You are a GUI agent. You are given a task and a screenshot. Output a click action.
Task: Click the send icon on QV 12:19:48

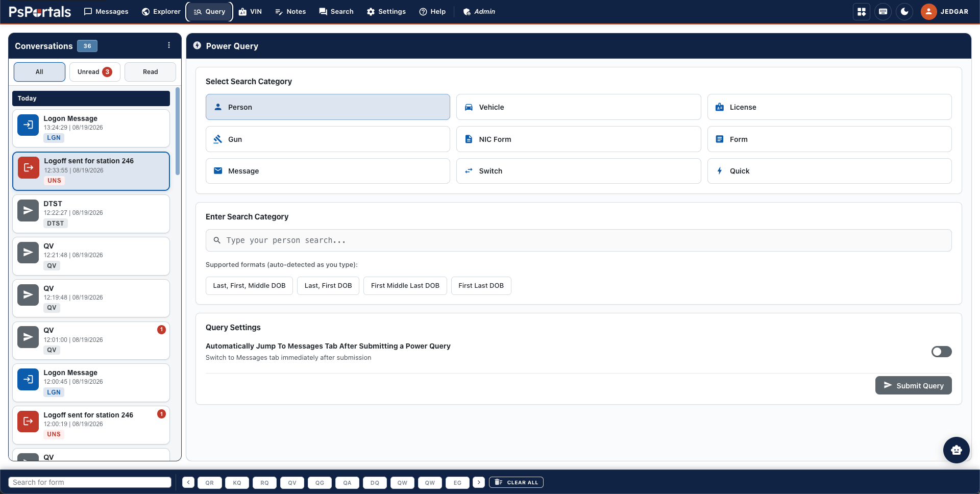click(x=28, y=295)
